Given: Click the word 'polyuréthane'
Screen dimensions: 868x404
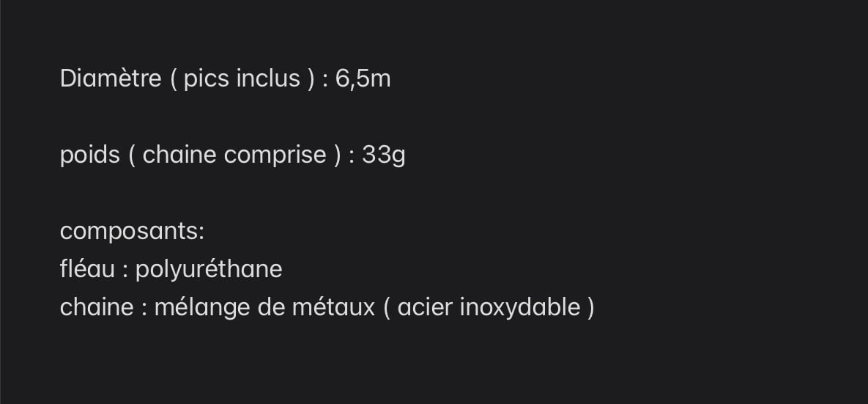Looking at the screenshot, I should (x=209, y=270).
